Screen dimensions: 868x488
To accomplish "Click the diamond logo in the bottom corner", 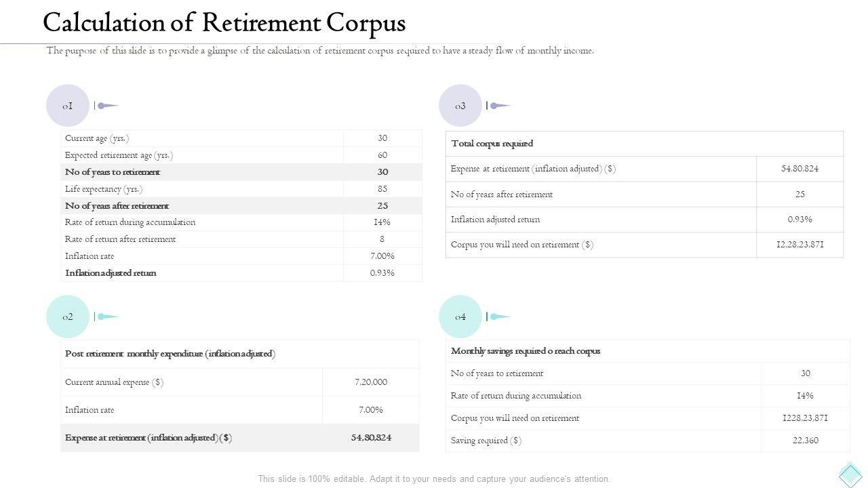I will pos(850,474).
